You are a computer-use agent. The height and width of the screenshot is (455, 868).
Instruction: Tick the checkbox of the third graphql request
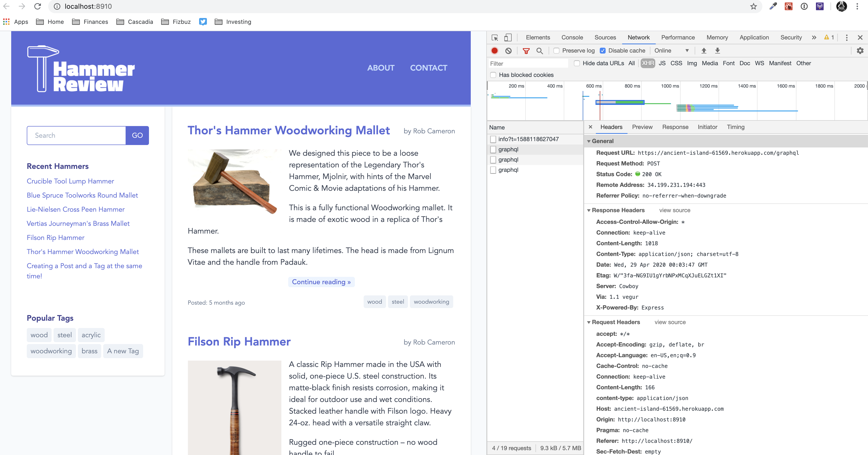(x=493, y=170)
